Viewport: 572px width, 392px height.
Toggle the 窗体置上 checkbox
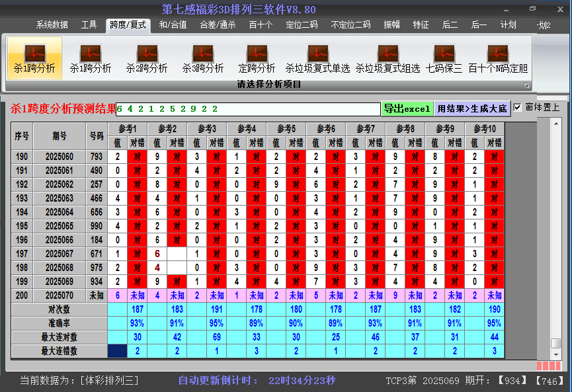(x=518, y=107)
